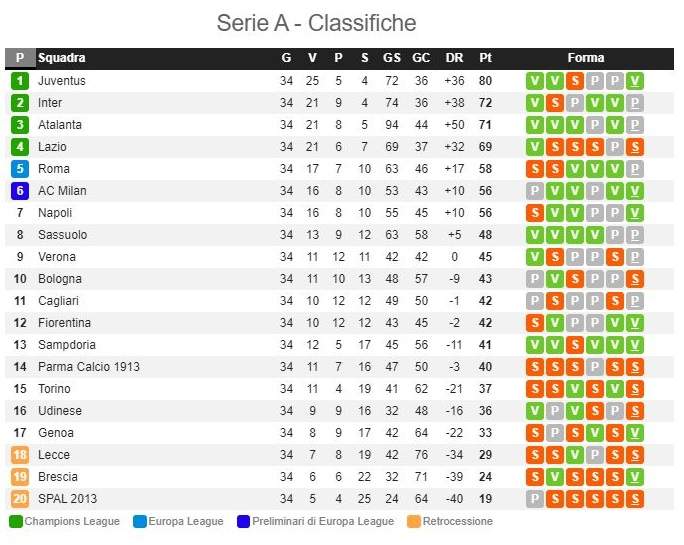Screen dimensions: 684x545
Task: Click Lazio's latest form result icon
Action: pos(636,147)
